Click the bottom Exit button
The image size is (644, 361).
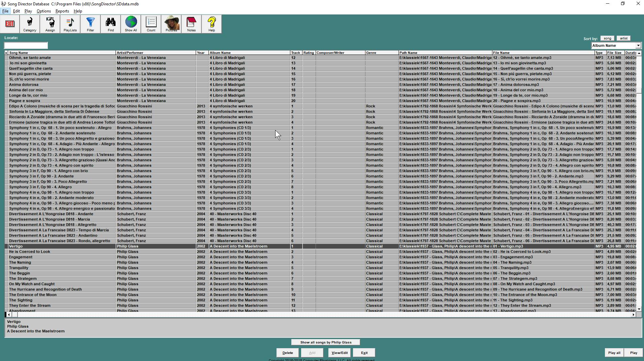pos(364,353)
